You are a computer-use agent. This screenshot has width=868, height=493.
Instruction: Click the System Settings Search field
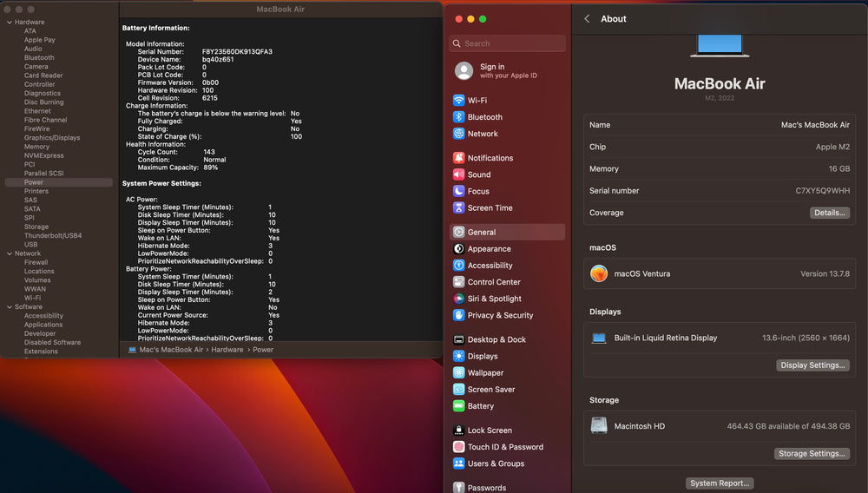click(x=508, y=43)
